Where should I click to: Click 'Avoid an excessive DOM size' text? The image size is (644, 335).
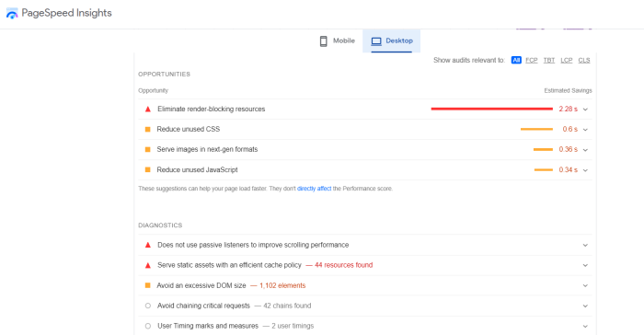201,285
